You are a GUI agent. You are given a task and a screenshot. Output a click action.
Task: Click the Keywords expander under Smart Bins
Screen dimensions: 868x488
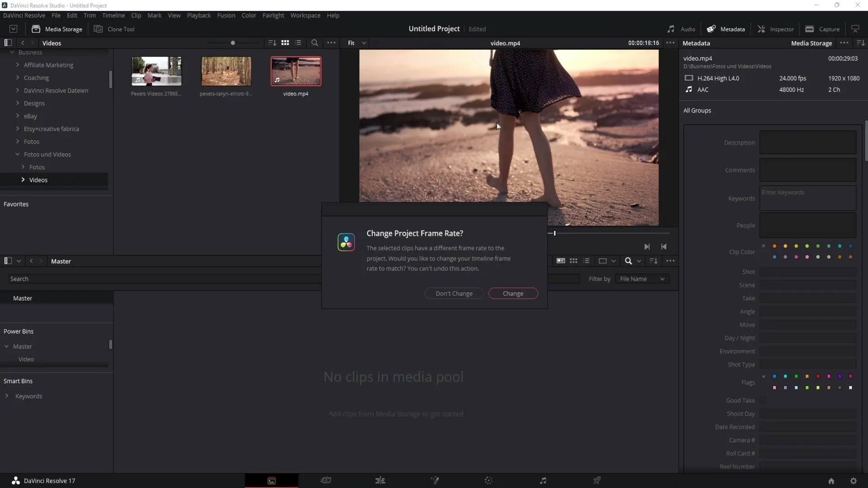click(x=7, y=396)
